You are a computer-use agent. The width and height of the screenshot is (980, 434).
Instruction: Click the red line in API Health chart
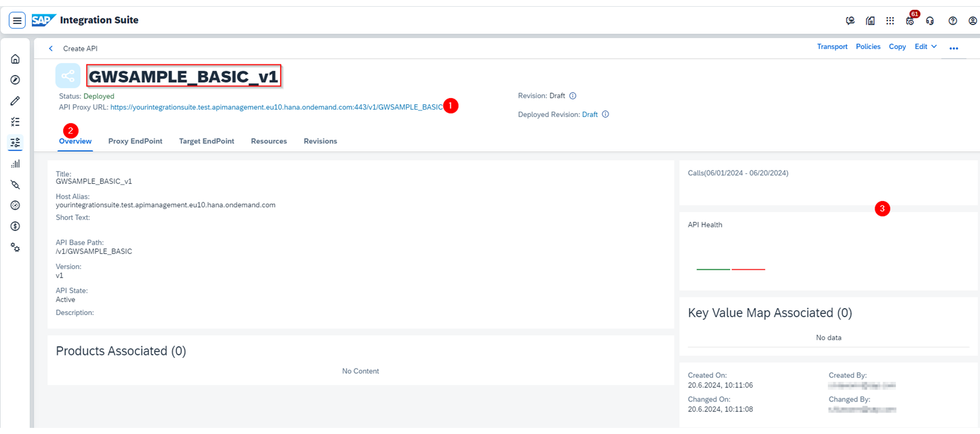(x=748, y=269)
